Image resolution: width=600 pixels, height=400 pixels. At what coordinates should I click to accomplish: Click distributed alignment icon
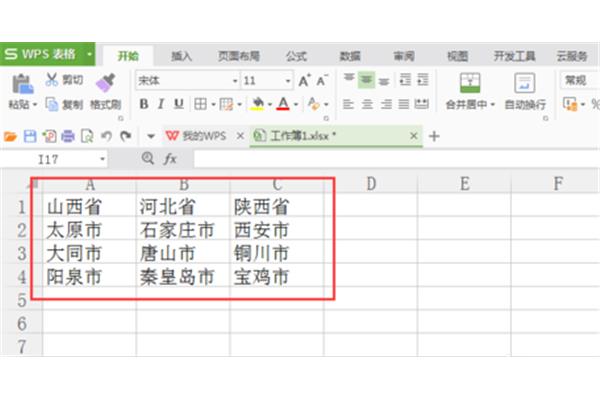coord(422,104)
